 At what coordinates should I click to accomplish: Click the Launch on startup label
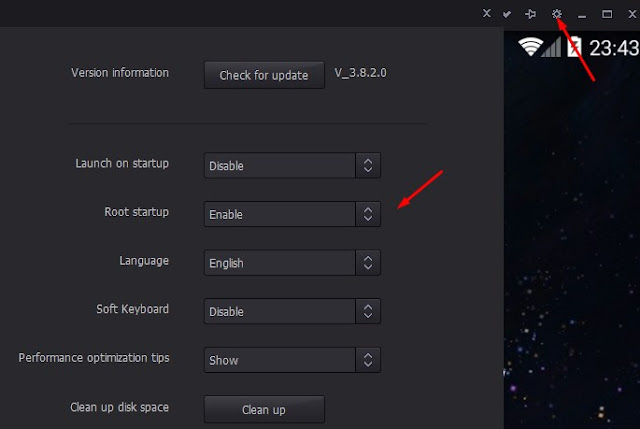click(x=122, y=164)
